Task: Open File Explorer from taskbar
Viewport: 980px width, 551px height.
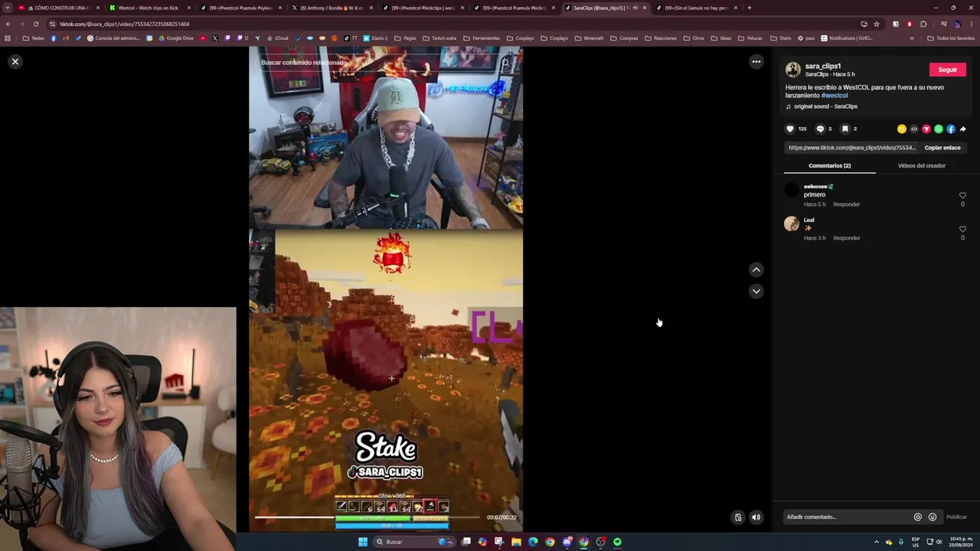Action: click(516, 542)
